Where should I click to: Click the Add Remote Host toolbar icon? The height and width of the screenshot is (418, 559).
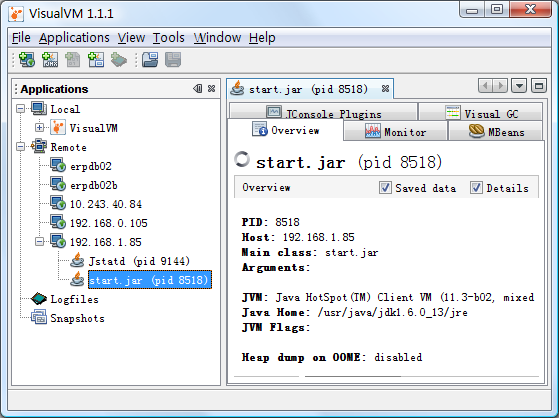coord(27,60)
